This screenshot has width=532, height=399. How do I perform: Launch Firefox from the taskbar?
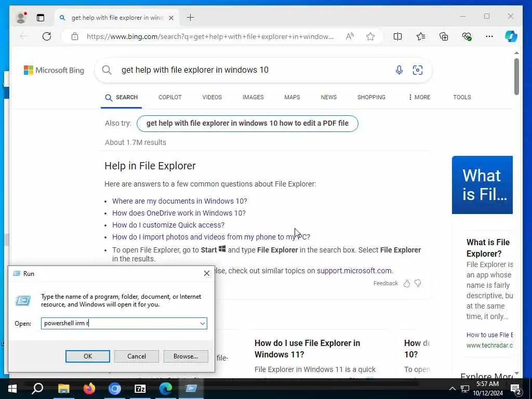89,389
